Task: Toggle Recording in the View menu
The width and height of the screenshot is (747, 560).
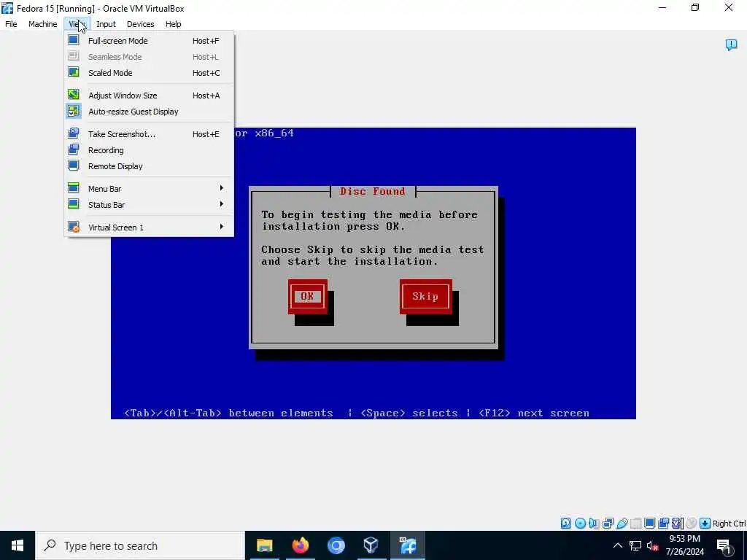Action: click(x=149, y=150)
